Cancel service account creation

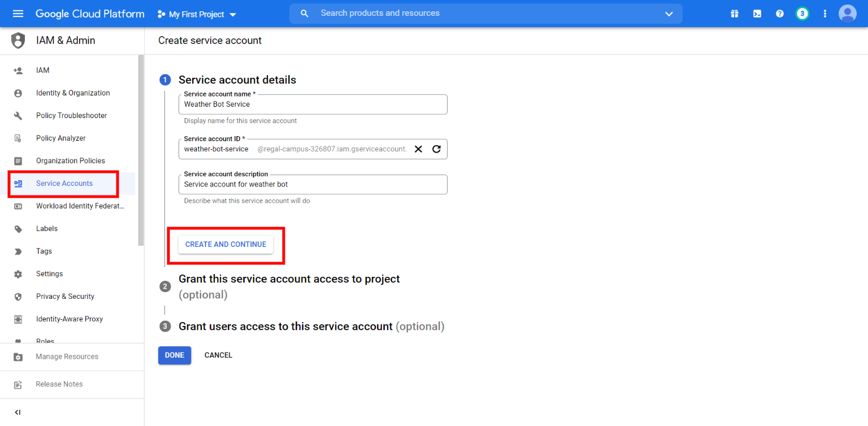218,355
